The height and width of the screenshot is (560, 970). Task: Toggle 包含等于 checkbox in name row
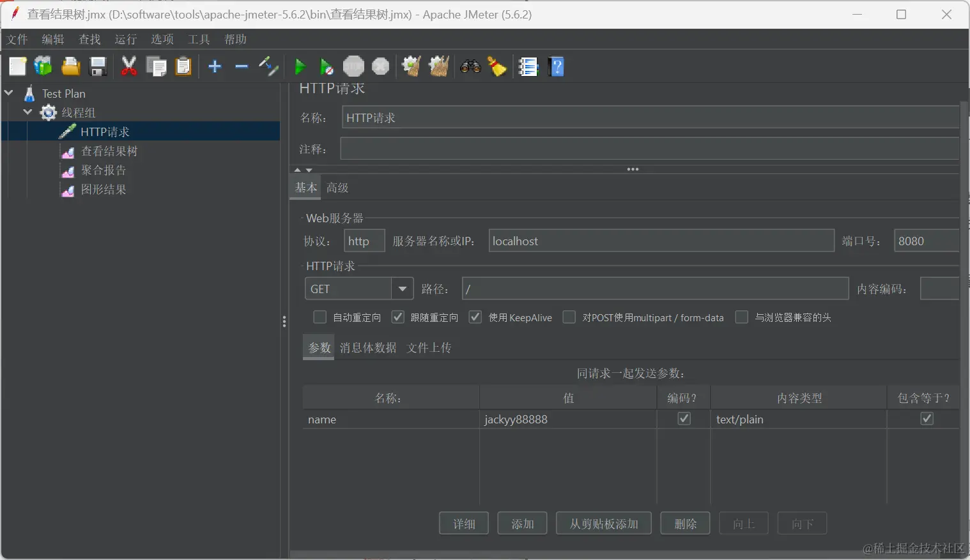(x=927, y=419)
